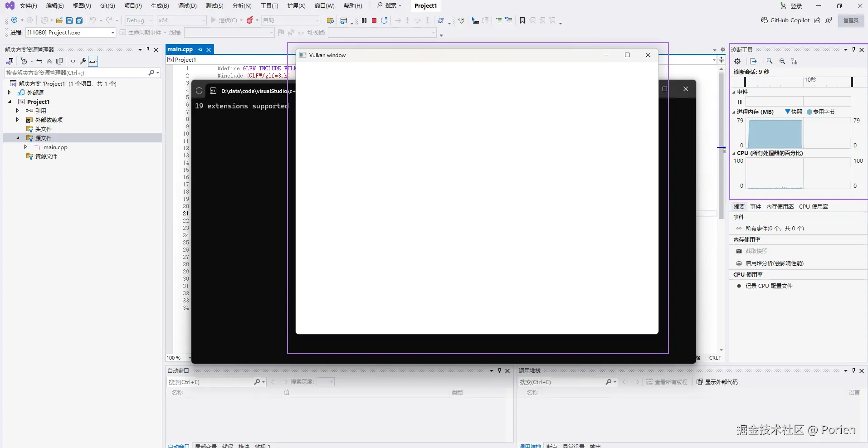Save the current file with the floppy icon
This screenshot has width=868, height=448.
point(69,20)
